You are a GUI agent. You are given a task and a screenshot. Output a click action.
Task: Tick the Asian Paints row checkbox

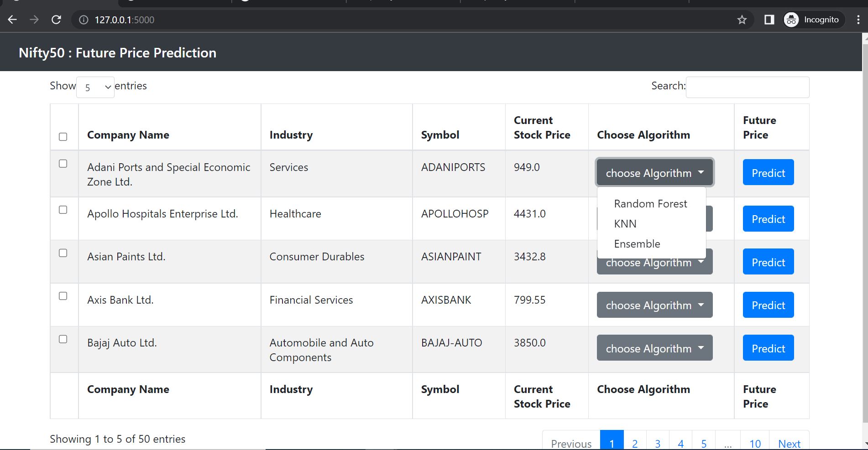coord(63,253)
